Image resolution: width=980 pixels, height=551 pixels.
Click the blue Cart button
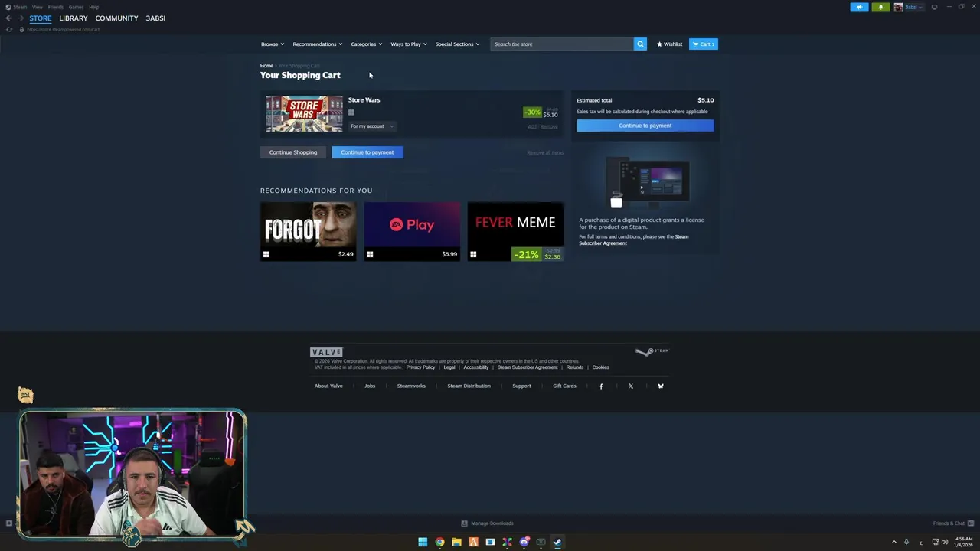pyautogui.click(x=704, y=44)
